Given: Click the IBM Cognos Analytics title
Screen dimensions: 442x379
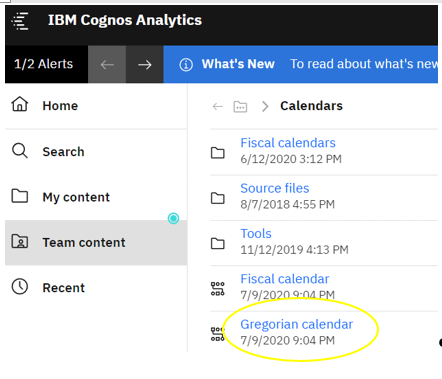Looking at the screenshot, I should click(x=125, y=20).
